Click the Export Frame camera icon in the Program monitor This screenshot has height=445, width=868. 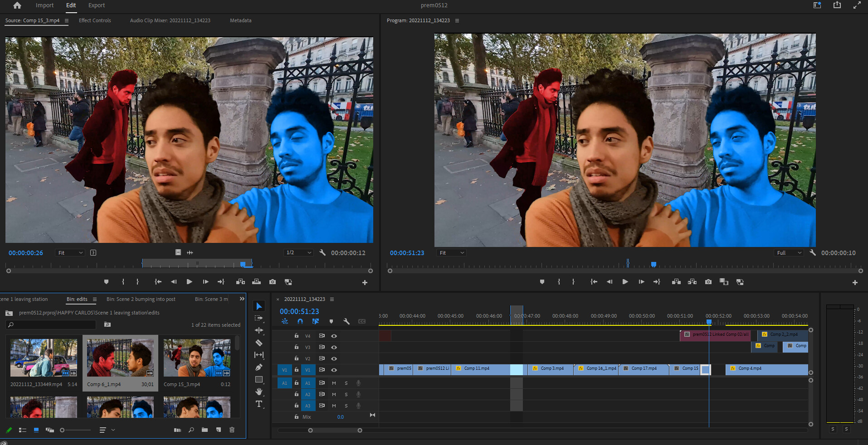pos(708,282)
